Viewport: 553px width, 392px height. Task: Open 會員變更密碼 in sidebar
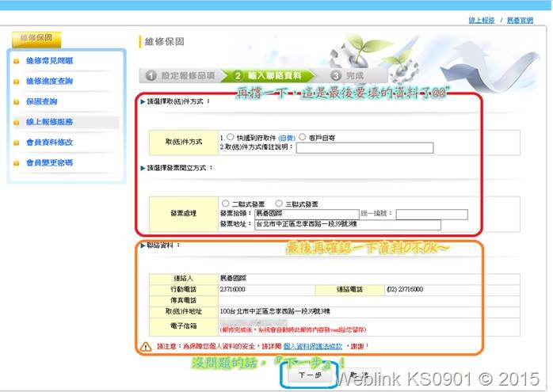click(49, 163)
